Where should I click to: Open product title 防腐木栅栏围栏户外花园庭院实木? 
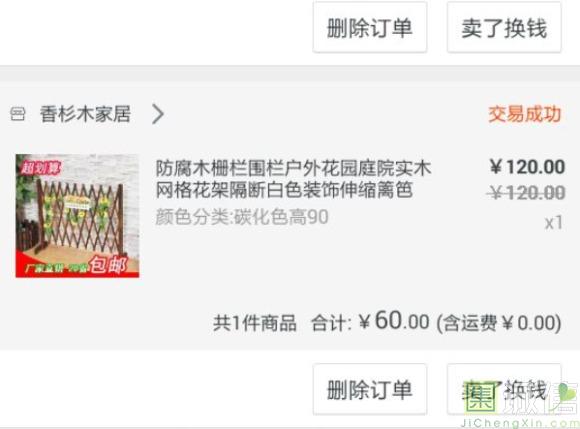click(x=293, y=168)
